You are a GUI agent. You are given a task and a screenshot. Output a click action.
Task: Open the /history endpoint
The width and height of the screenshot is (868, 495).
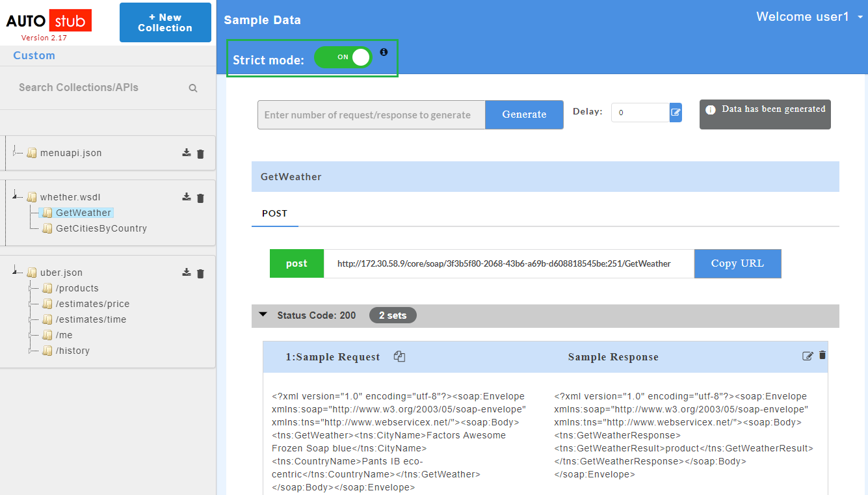(73, 351)
